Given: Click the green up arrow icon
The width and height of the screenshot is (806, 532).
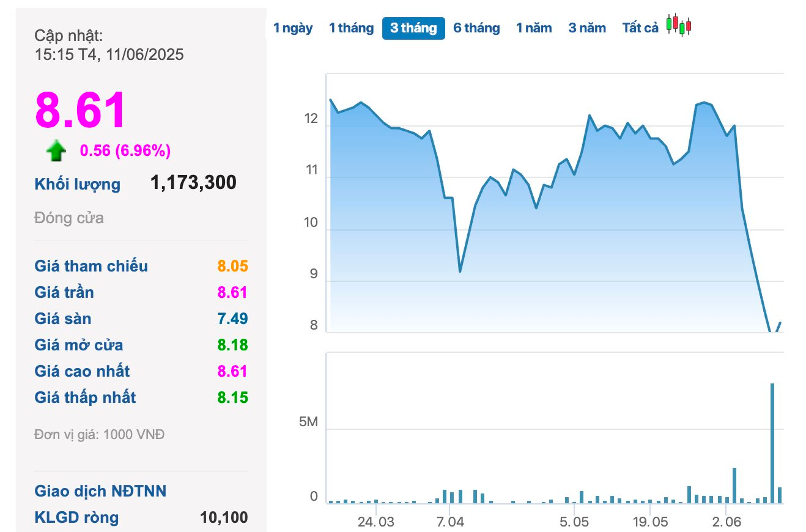Looking at the screenshot, I should coord(56,150).
